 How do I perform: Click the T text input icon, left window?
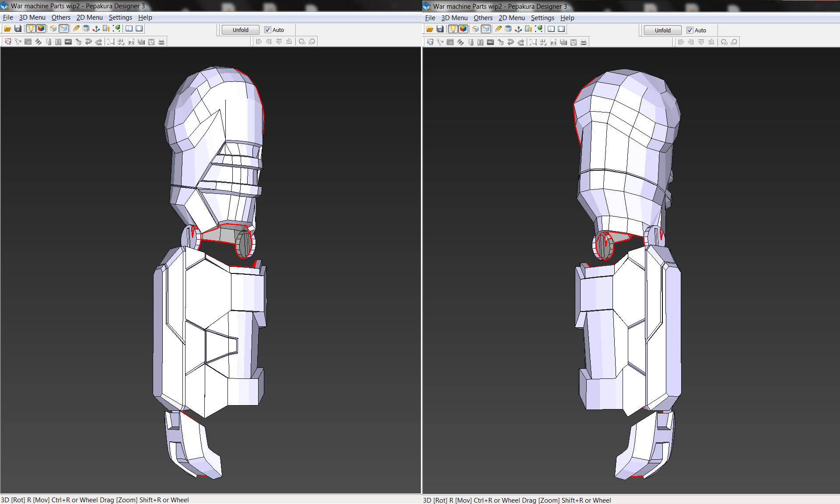point(58,42)
